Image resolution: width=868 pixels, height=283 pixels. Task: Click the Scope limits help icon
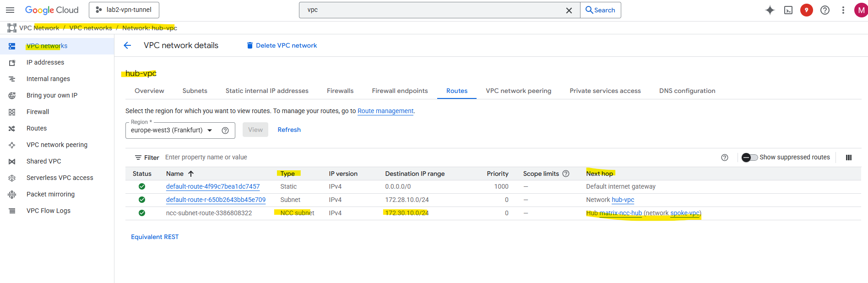[566, 174]
